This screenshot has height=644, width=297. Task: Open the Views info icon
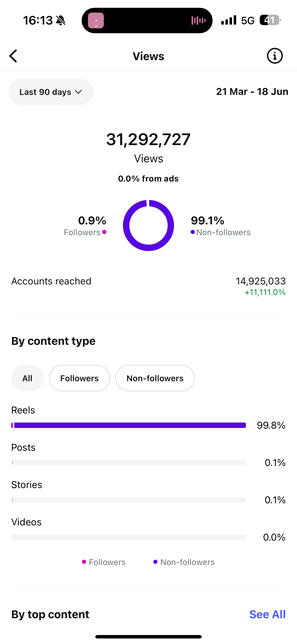[x=274, y=56]
